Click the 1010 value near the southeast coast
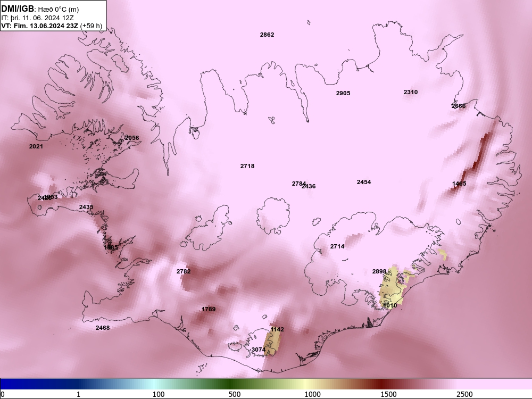Image resolution: width=532 pixels, height=399 pixels. pyautogui.click(x=390, y=305)
